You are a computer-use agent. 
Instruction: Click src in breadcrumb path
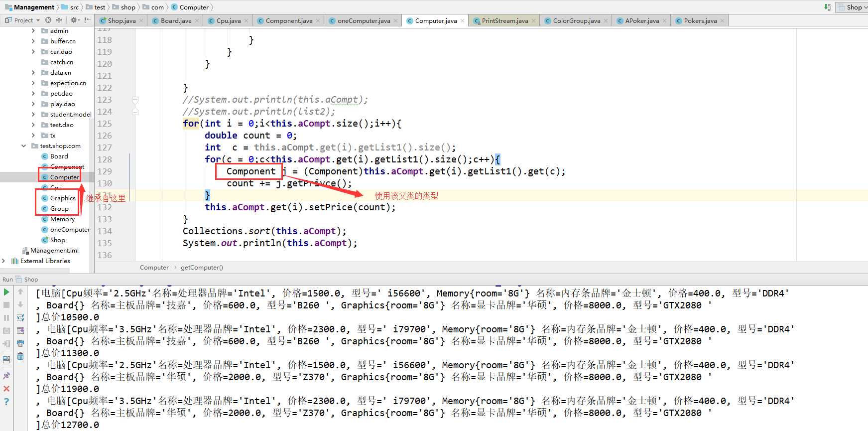pos(70,7)
